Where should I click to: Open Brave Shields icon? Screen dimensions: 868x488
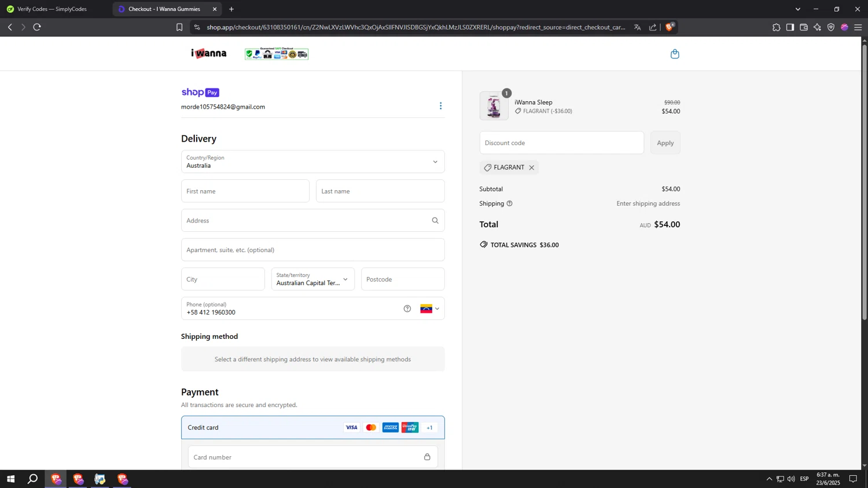pos(670,27)
